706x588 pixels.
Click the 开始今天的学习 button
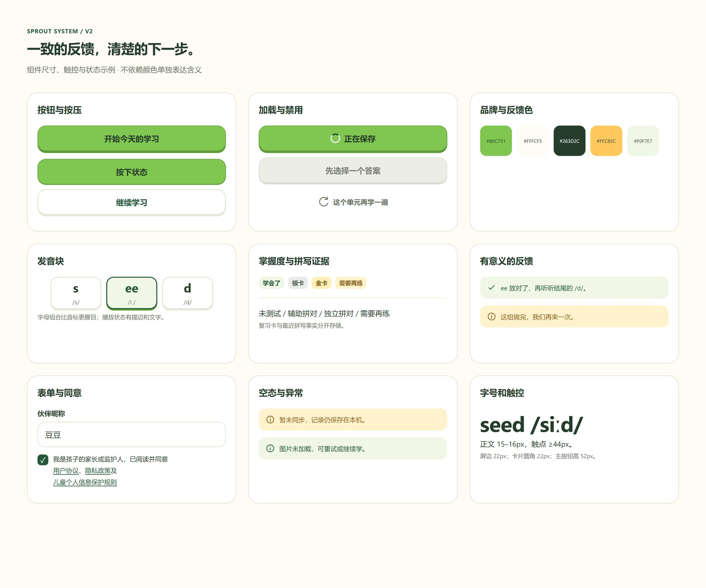click(131, 139)
